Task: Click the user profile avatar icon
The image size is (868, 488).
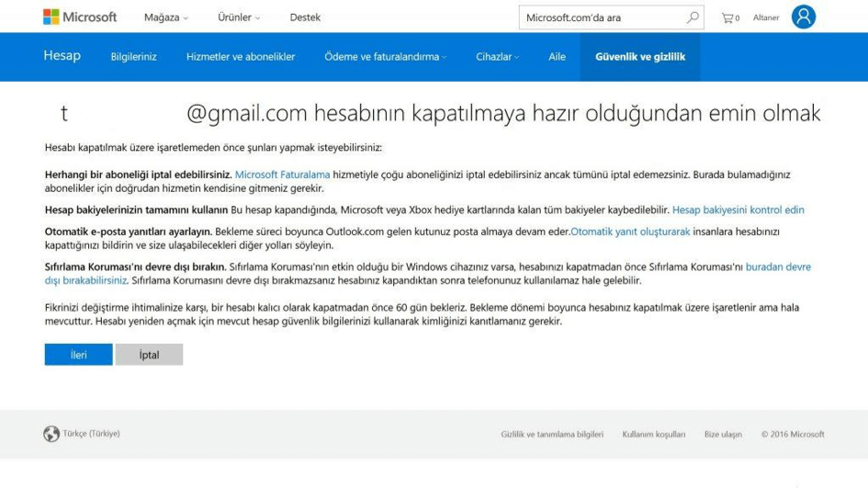Action: [803, 17]
